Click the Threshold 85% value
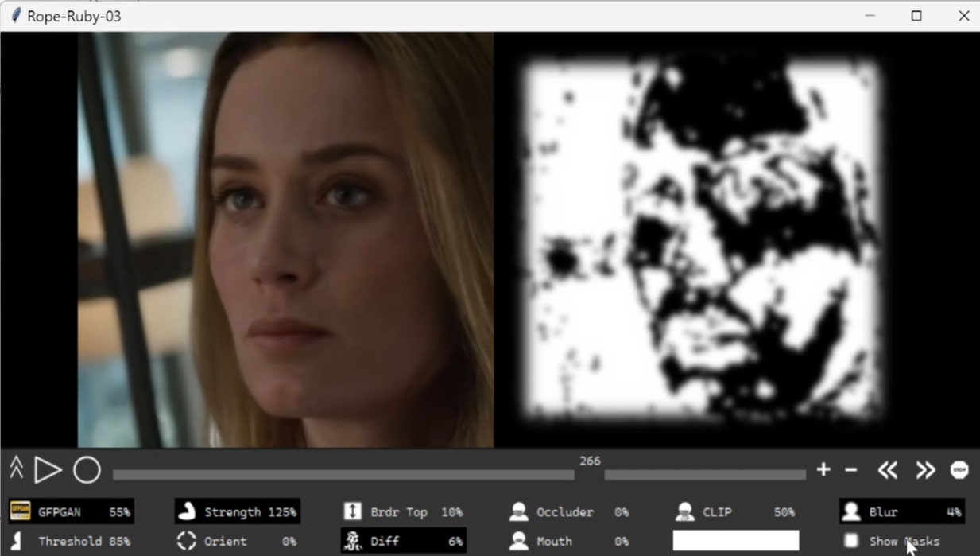This screenshot has width=980, height=556. coord(119,542)
